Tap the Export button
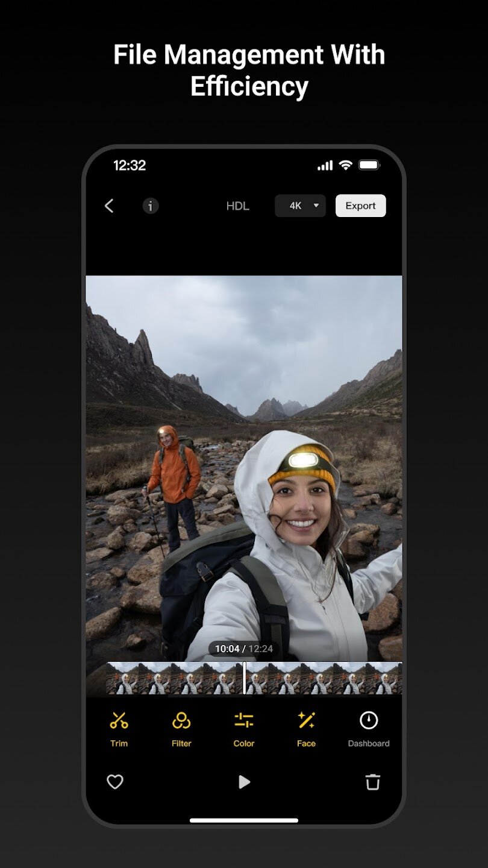 click(360, 206)
